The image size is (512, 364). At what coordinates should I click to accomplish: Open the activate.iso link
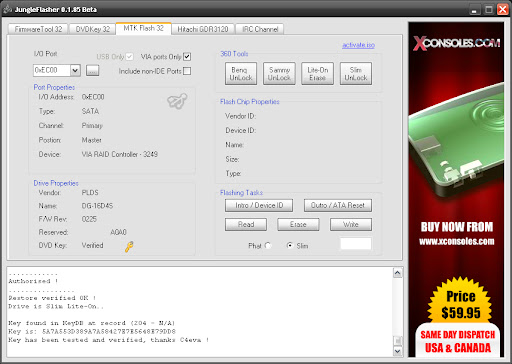(x=358, y=45)
